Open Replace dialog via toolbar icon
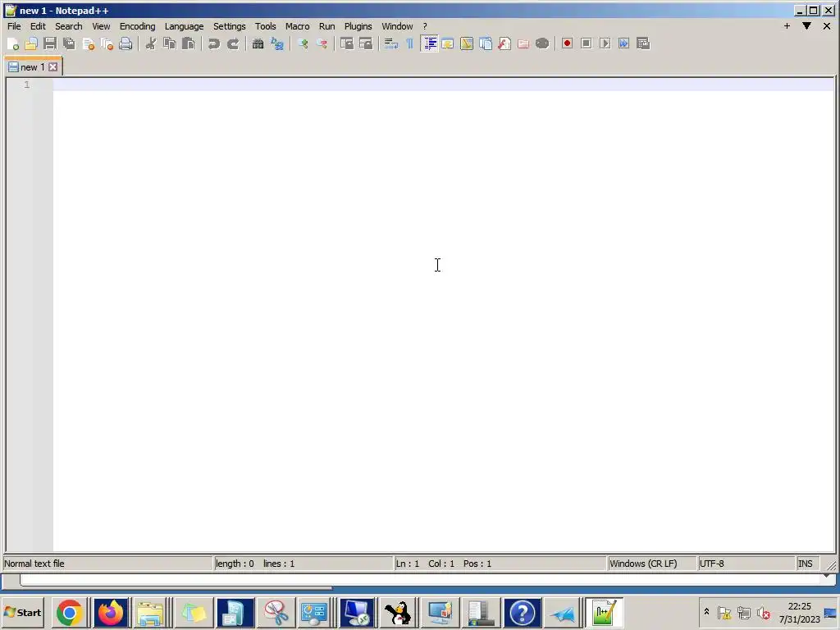The width and height of the screenshot is (840, 630). (277, 44)
